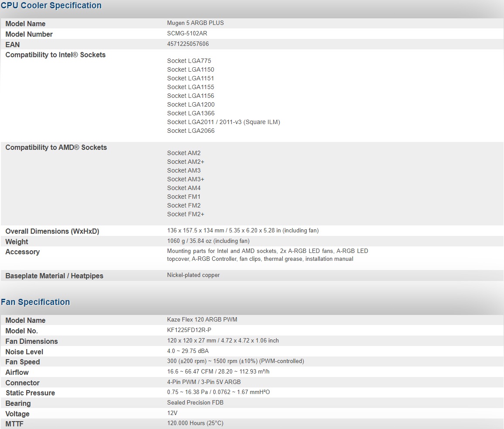
Task: Click the Nickel-plated copper baseplate value
Action: pyautogui.click(x=193, y=275)
